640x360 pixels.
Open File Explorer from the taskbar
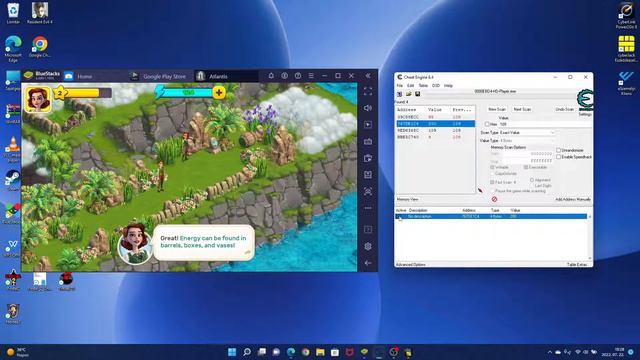pos(320,352)
